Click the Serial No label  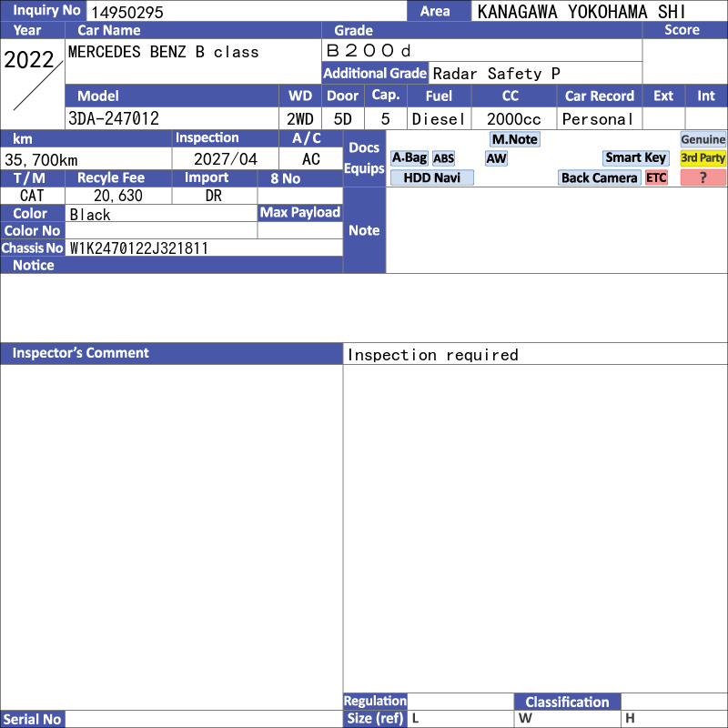click(33, 719)
